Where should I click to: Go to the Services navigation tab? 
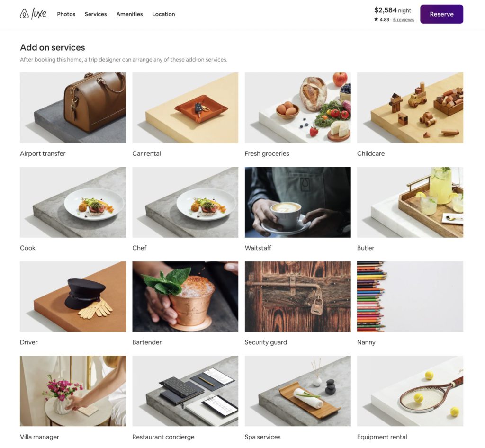point(96,14)
